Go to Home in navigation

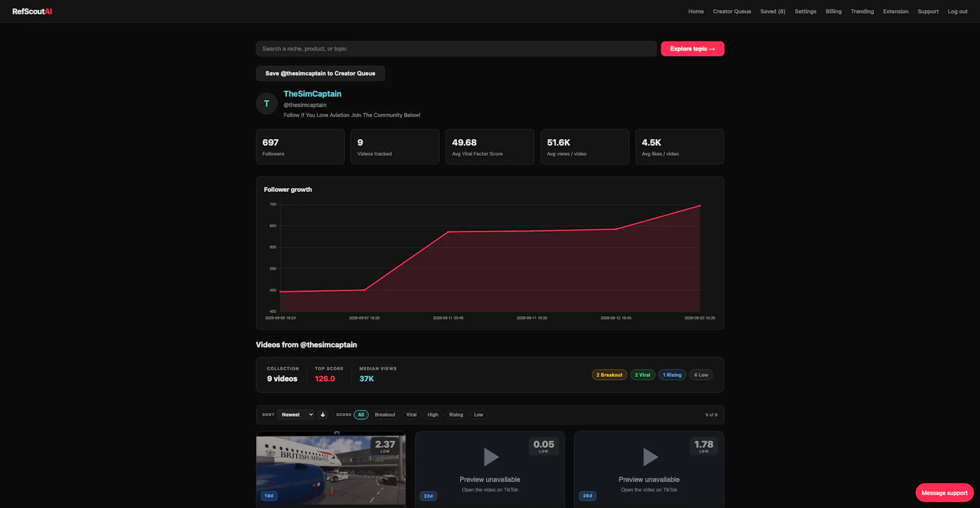696,12
